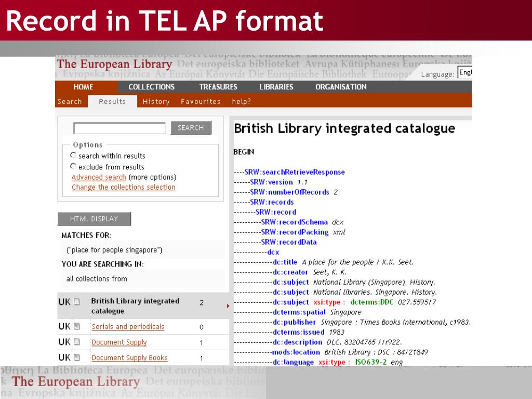
Task: Select the British Library integrated catalogue row
Action: pos(143,305)
